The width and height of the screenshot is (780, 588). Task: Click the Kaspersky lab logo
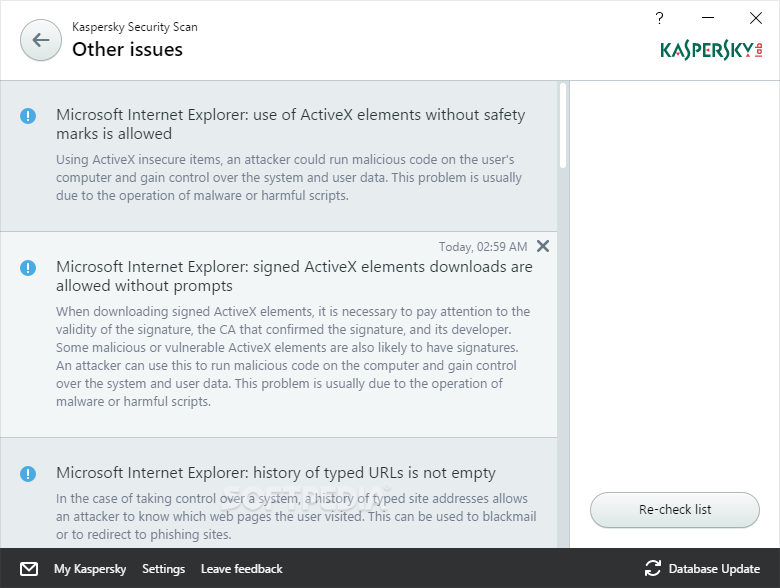click(x=711, y=50)
